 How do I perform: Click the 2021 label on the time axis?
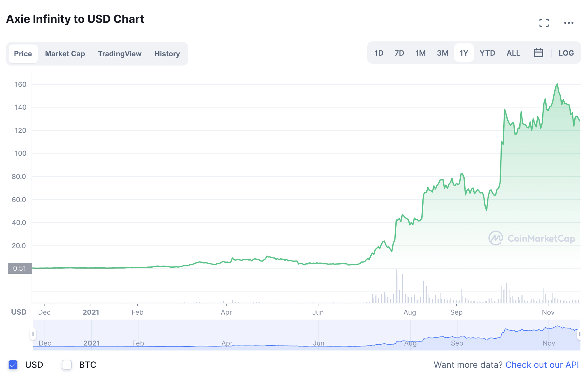(91, 312)
